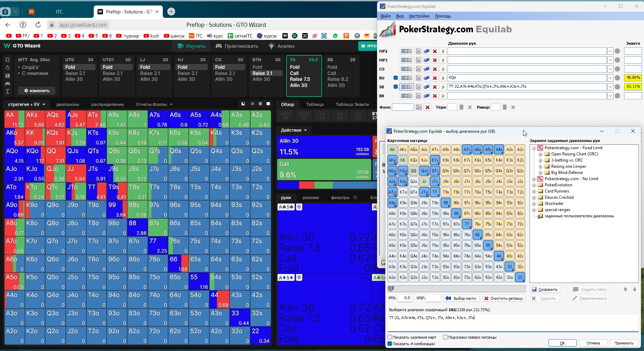Click browser address bar app.gtowizard.com

(82, 25)
